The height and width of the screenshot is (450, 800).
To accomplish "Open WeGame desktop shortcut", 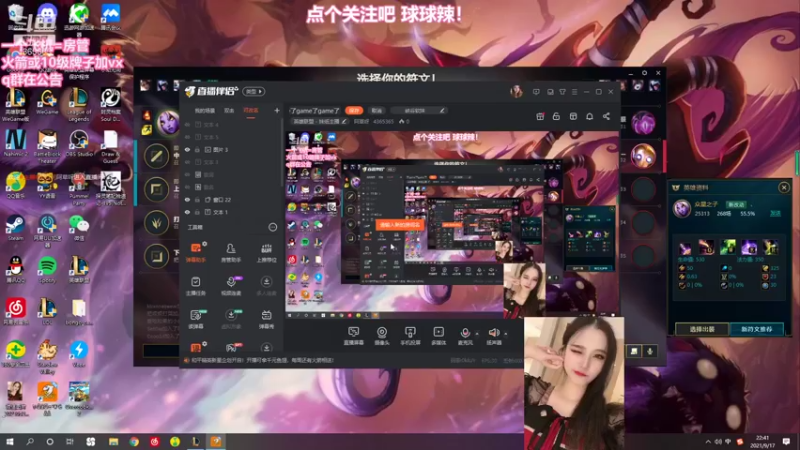I will tap(47, 102).
